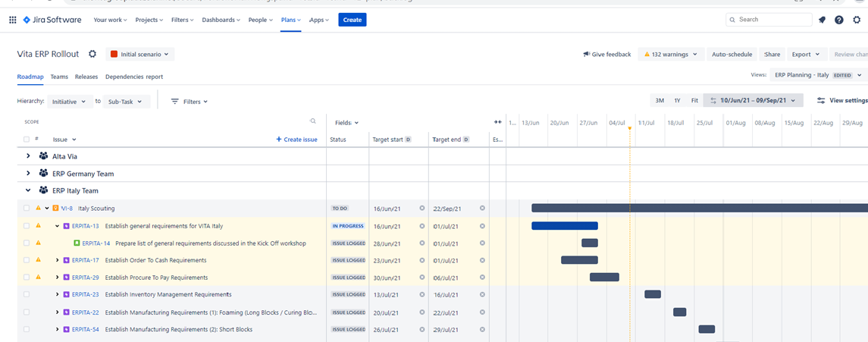Open the top bar settings gear

[857, 20]
